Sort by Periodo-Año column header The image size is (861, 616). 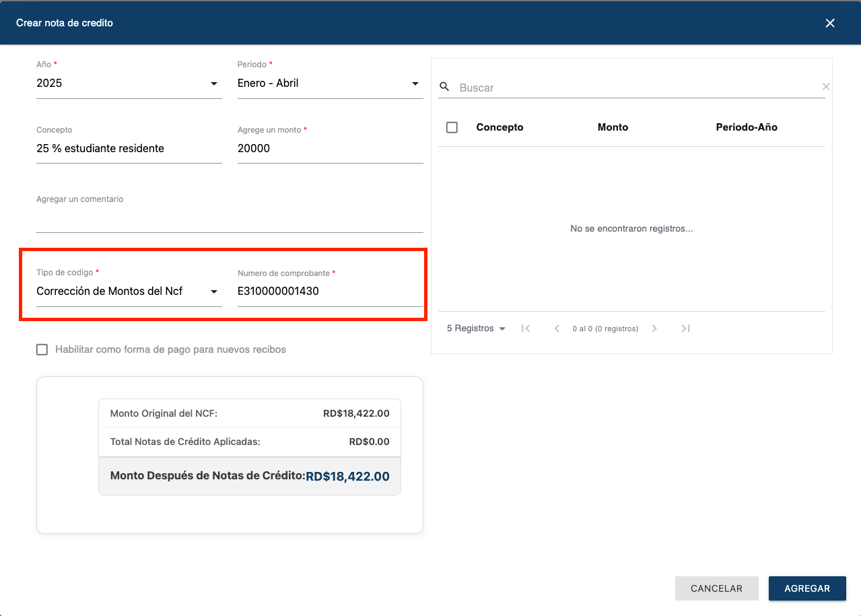coord(747,127)
